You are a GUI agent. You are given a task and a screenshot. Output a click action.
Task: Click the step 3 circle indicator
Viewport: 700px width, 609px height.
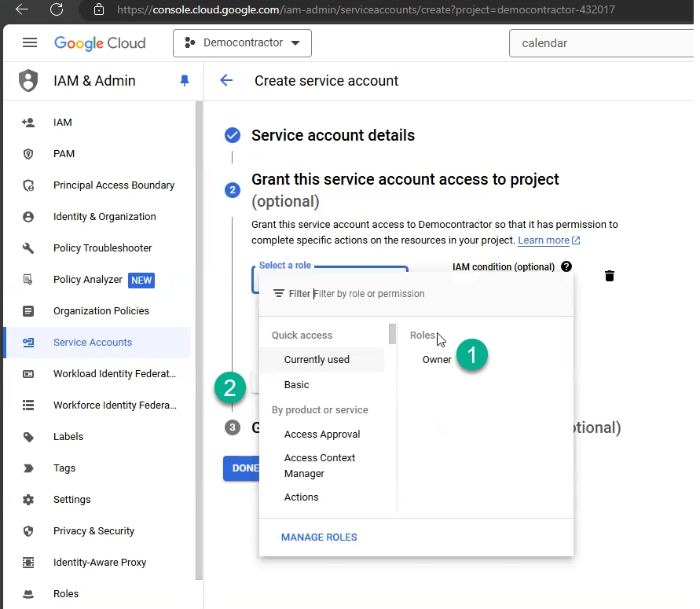point(232,427)
